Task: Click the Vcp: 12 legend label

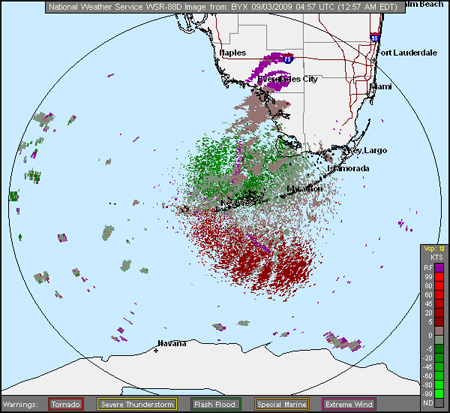Action: click(434, 249)
